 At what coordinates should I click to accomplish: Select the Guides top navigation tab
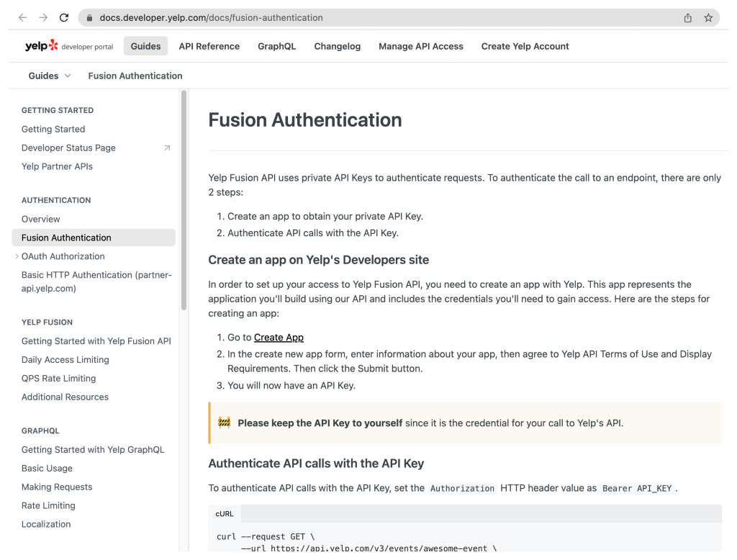[x=145, y=46]
